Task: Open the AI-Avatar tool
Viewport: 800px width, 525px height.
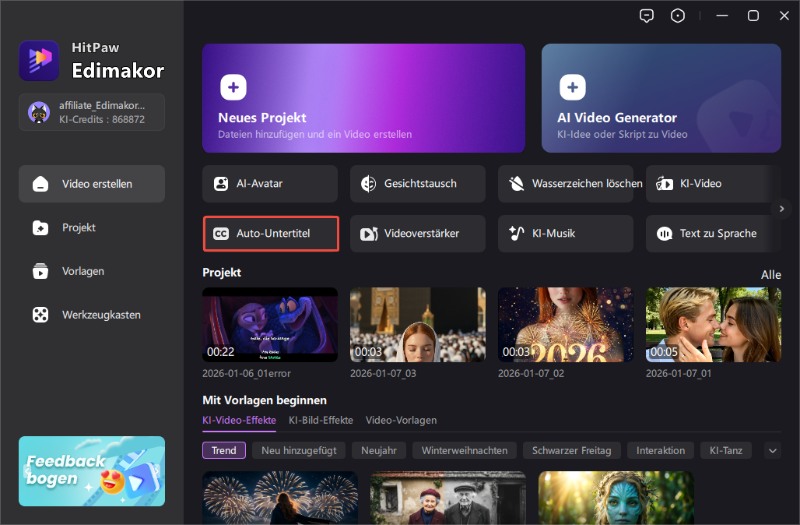Action: click(x=270, y=184)
